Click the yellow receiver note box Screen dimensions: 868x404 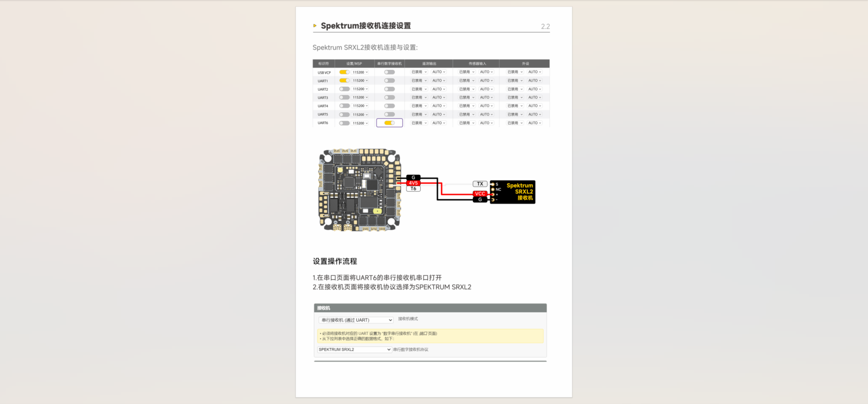430,336
